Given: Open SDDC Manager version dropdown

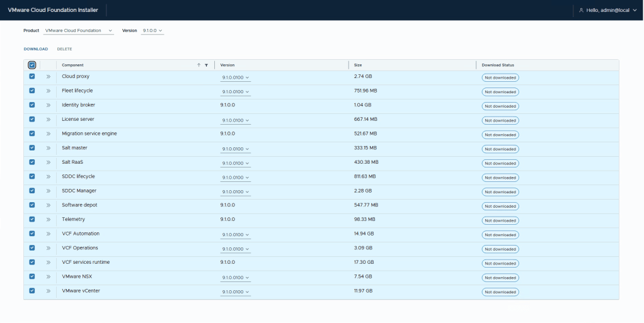Looking at the screenshot, I should coord(235,192).
